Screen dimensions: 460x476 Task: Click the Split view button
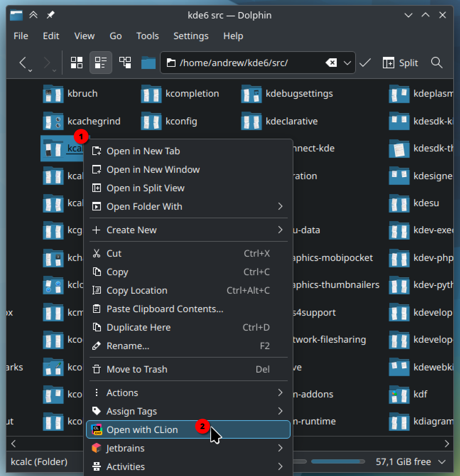400,63
